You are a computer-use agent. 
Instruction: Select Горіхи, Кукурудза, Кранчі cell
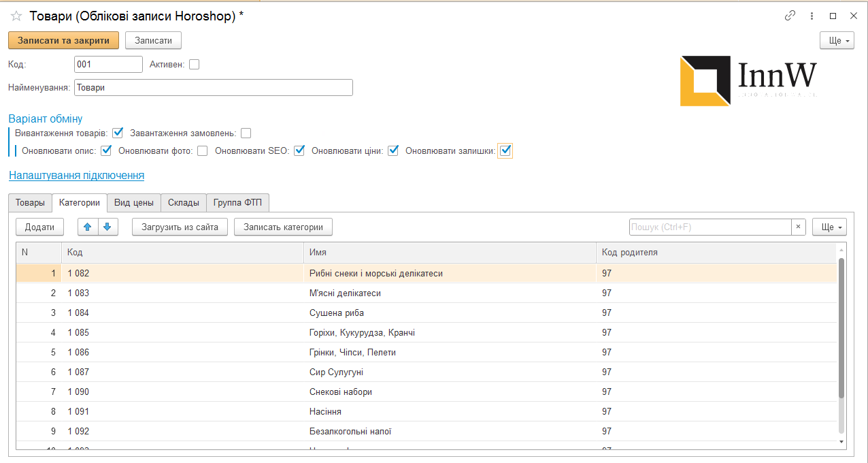coord(450,332)
